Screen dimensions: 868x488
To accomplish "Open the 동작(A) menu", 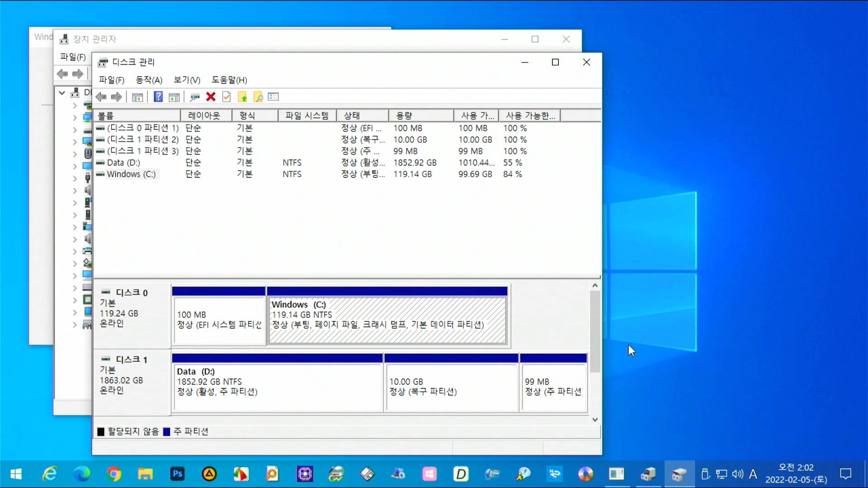I will tap(149, 80).
